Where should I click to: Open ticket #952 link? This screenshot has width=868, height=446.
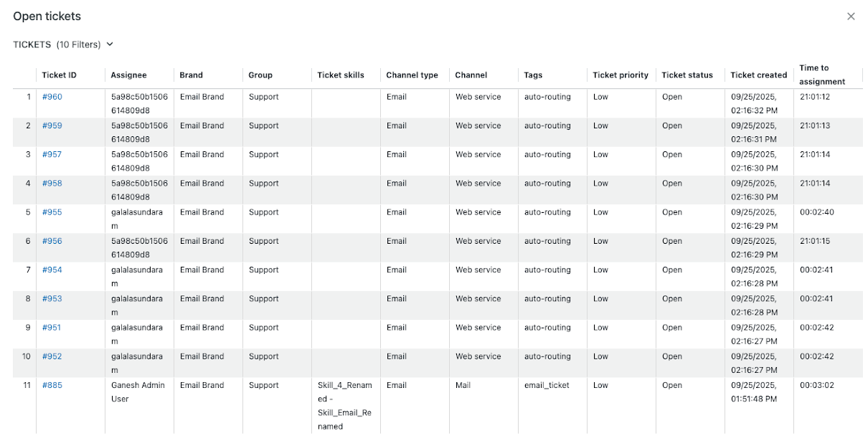[x=52, y=356]
